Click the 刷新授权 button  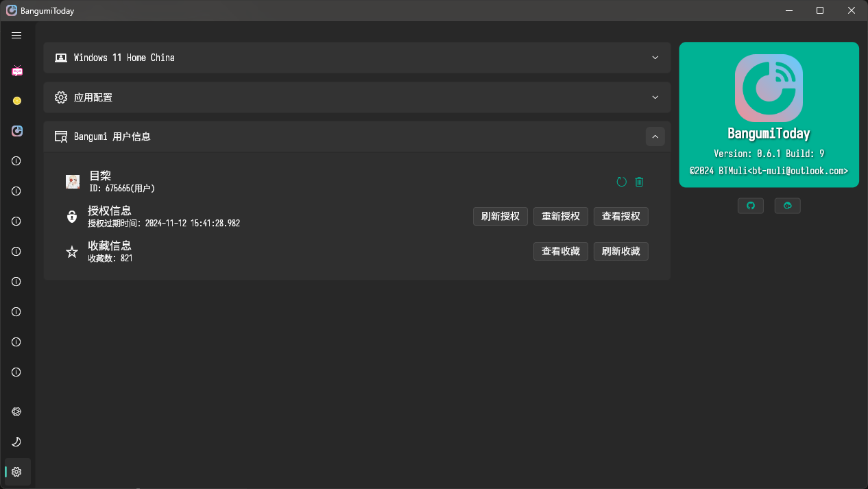click(x=501, y=217)
